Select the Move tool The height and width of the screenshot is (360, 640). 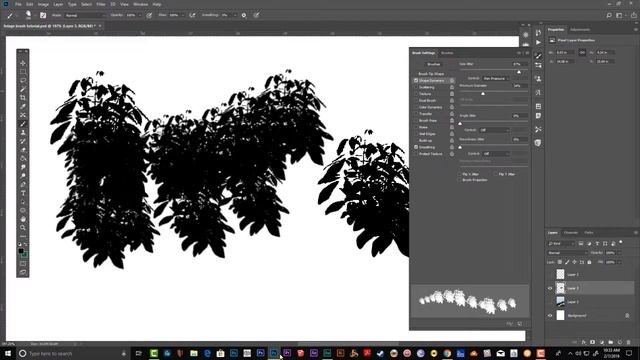tap(23, 63)
